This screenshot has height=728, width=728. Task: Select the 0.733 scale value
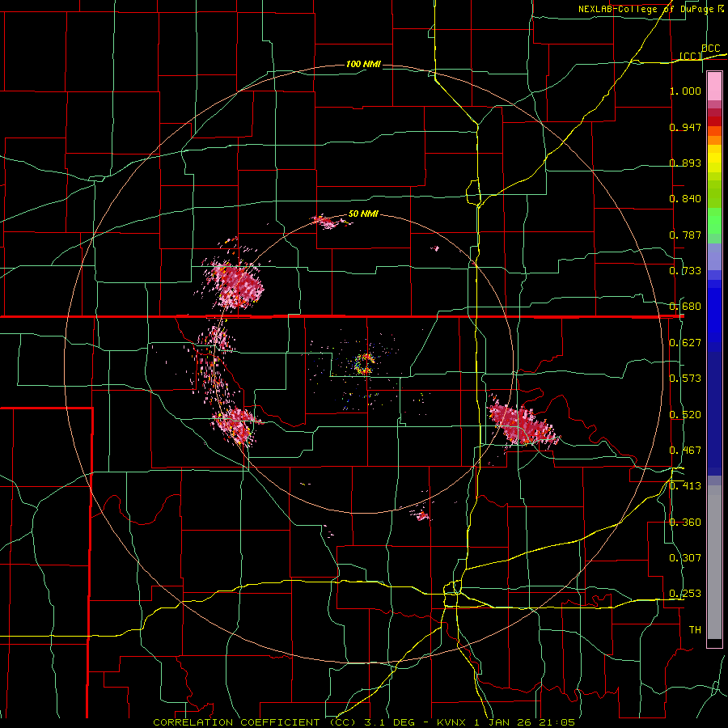685,271
